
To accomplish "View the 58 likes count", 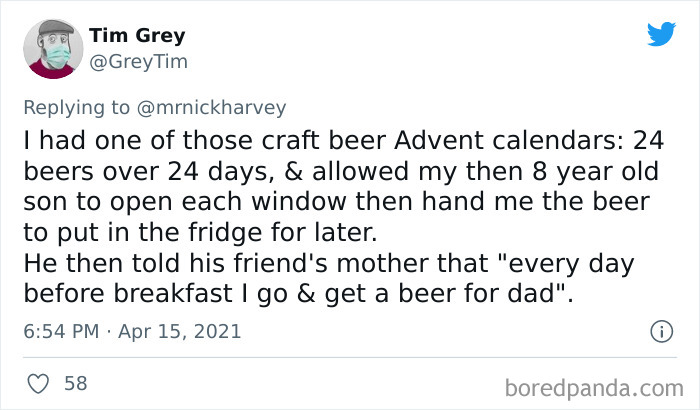I will [76, 384].
